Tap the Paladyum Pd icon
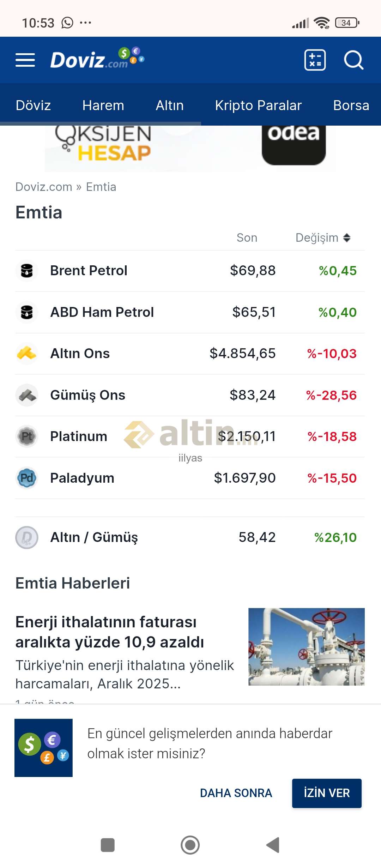This screenshot has width=381, height=868. coord(27,478)
